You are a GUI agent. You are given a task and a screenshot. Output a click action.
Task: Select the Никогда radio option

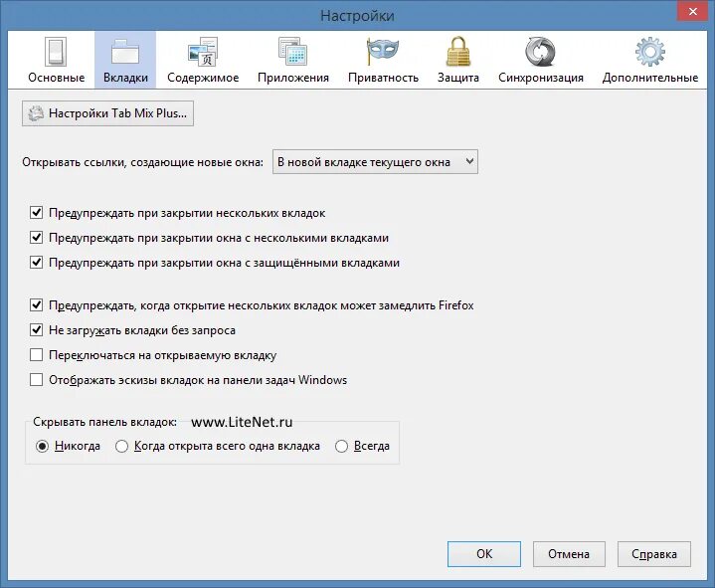(x=42, y=446)
